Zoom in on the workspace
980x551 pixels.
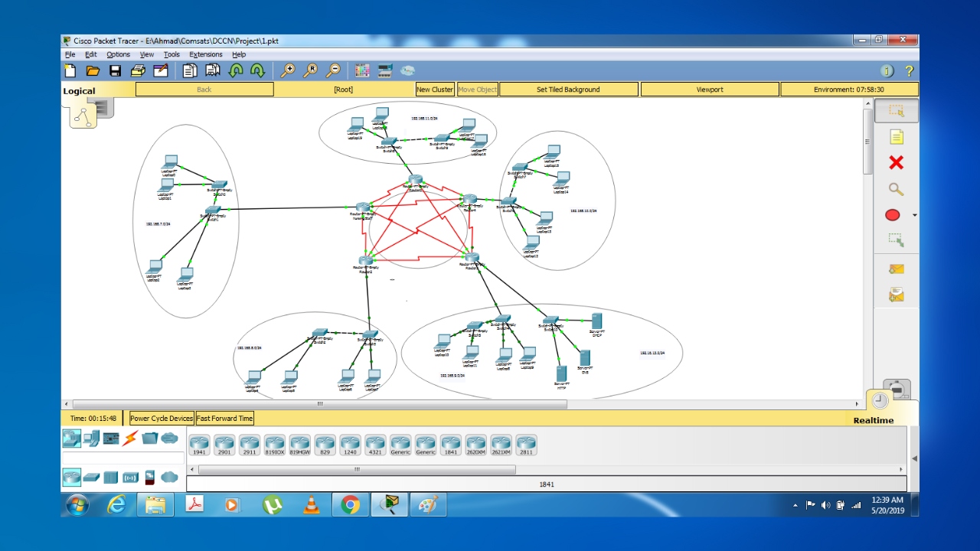click(287, 70)
